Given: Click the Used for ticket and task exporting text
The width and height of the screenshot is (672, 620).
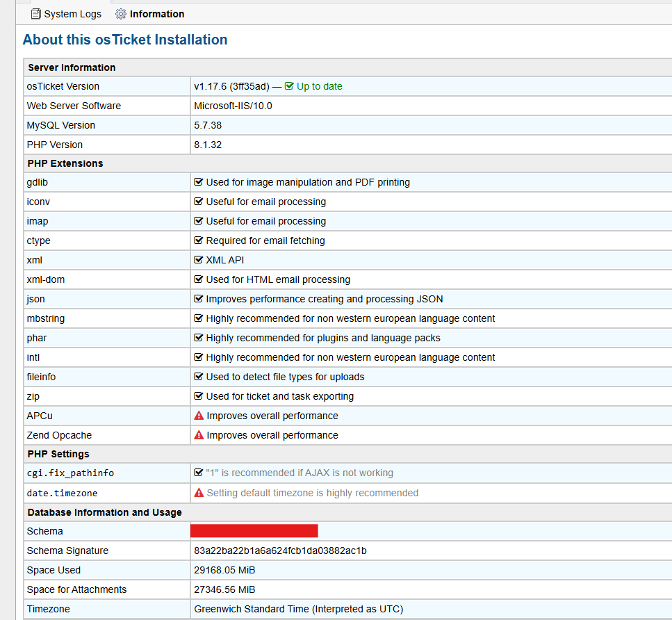Looking at the screenshot, I should click(280, 396).
